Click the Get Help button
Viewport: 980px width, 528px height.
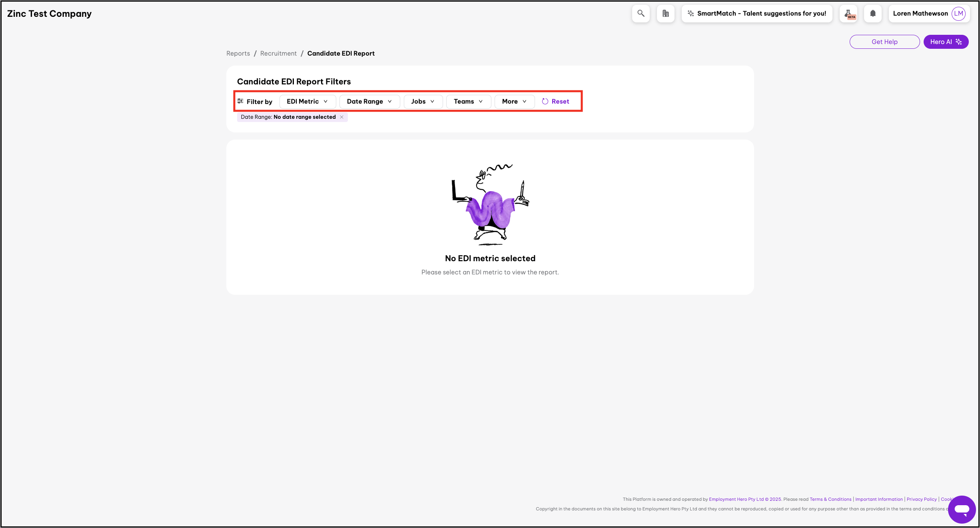tap(884, 42)
